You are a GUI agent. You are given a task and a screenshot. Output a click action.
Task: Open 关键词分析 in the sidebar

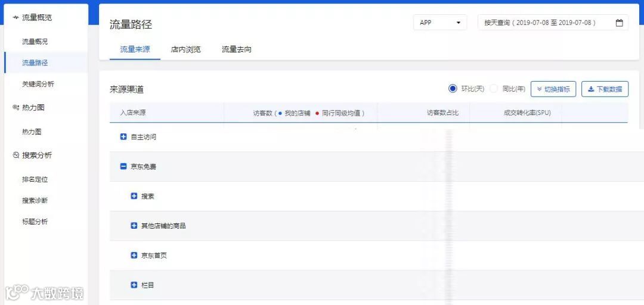tap(38, 84)
